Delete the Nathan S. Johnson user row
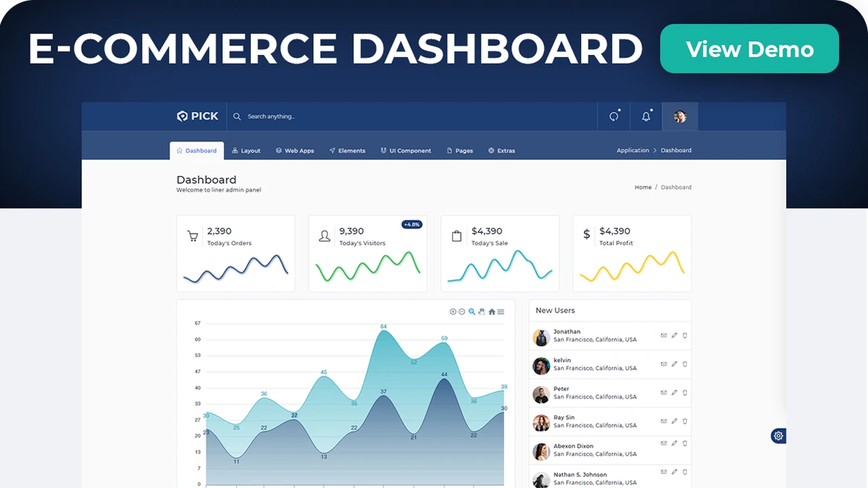 click(x=685, y=472)
